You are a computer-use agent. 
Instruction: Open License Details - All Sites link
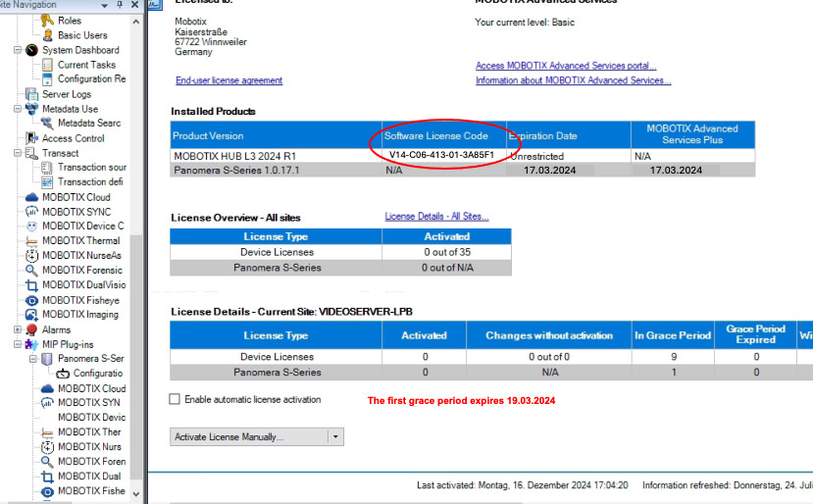pos(436,217)
